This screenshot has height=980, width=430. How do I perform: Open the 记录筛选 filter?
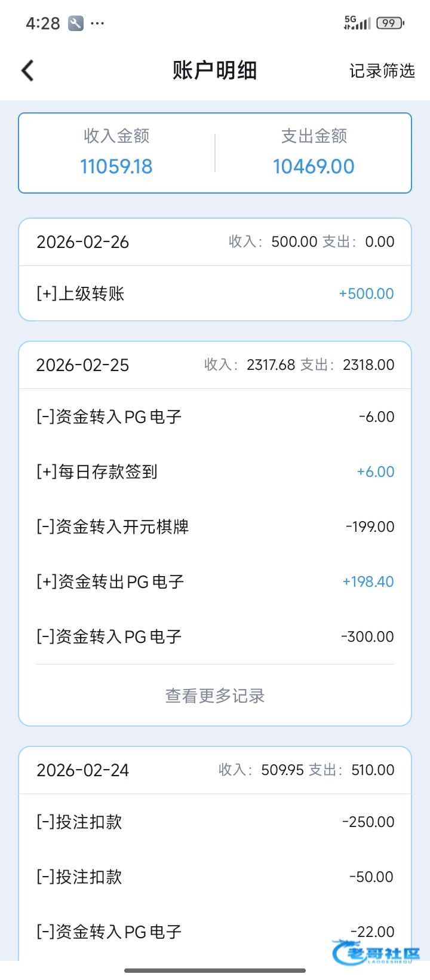[x=382, y=71]
